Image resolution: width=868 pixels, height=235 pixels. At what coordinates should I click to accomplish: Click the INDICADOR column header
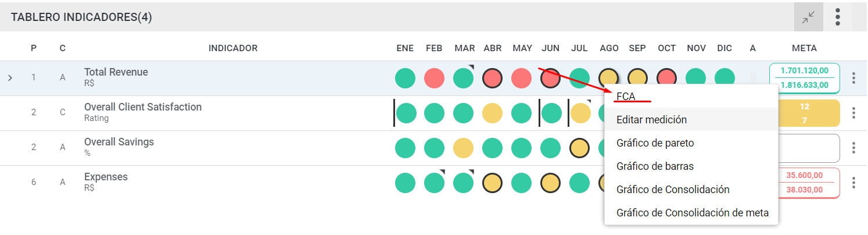233,48
